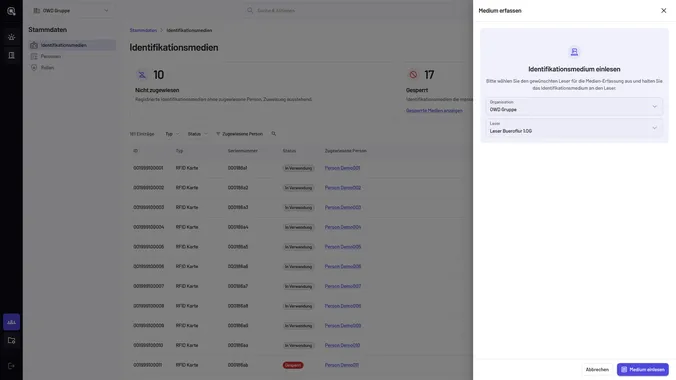Click the ID column header
This screenshot has height=380, width=676.
click(135, 151)
